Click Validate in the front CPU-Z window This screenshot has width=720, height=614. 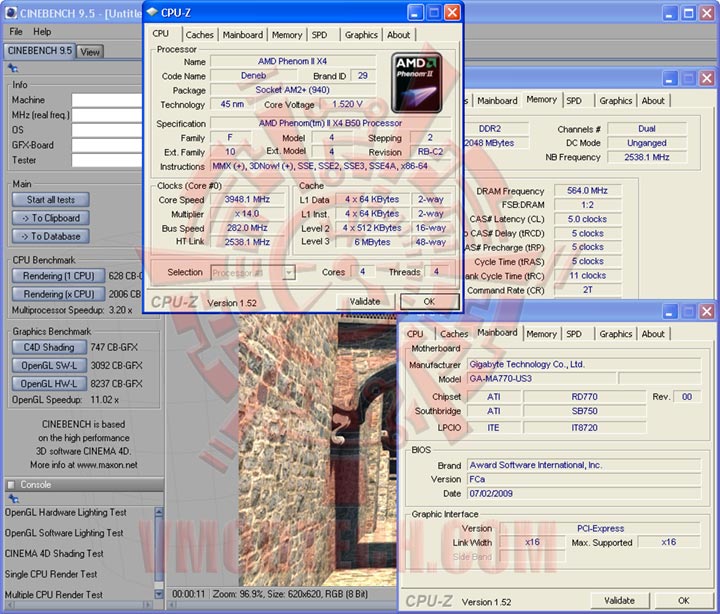pyautogui.click(x=365, y=302)
